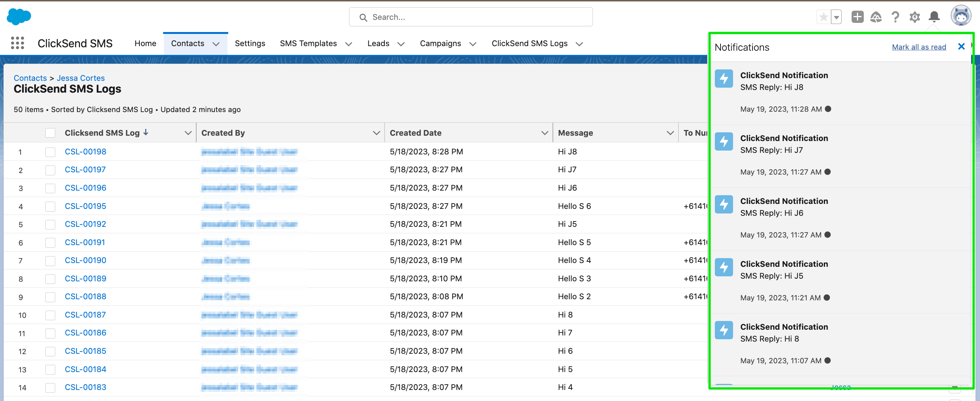
Task: Expand the SMS Templates dropdown chevron
Action: 349,44
